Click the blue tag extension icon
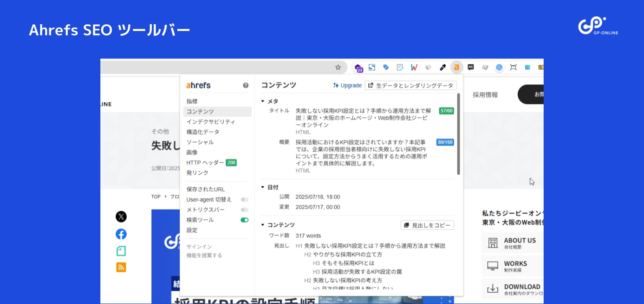 point(386,67)
